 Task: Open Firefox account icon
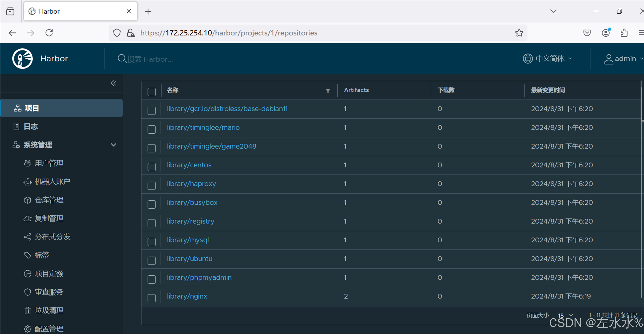click(606, 33)
